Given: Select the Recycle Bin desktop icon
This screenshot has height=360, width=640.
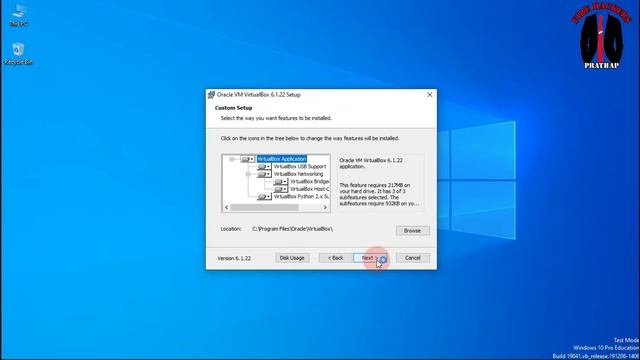Looking at the screenshot, I should [18, 53].
